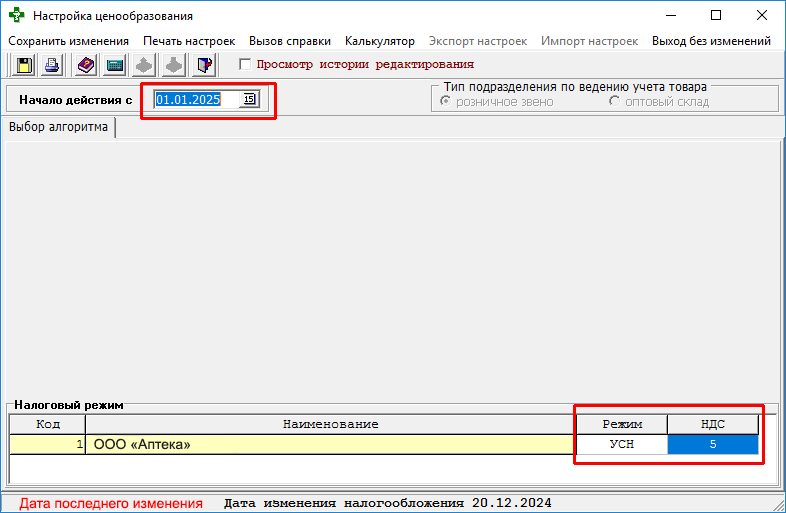Click the exit without changes door icon
The width and height of the screenshot is (786, 513).
[x=204, y=65]
